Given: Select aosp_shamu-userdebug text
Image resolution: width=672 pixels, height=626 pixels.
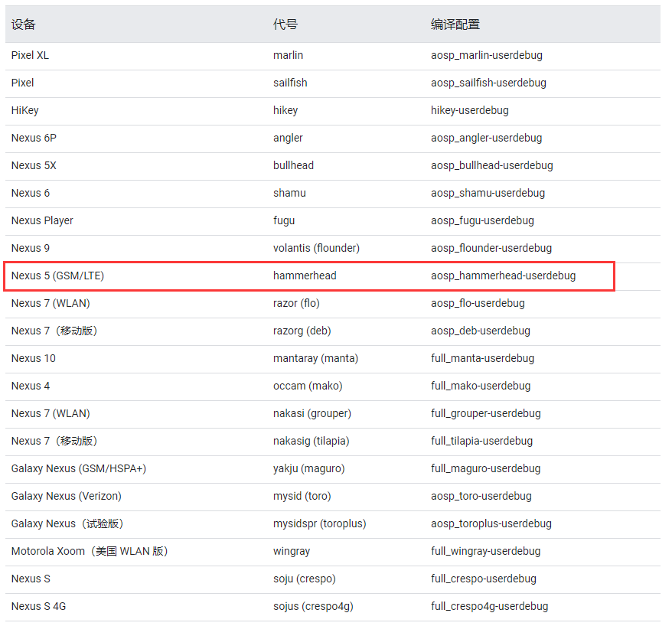Looking at the screenshot, I should tap(488, 193).
